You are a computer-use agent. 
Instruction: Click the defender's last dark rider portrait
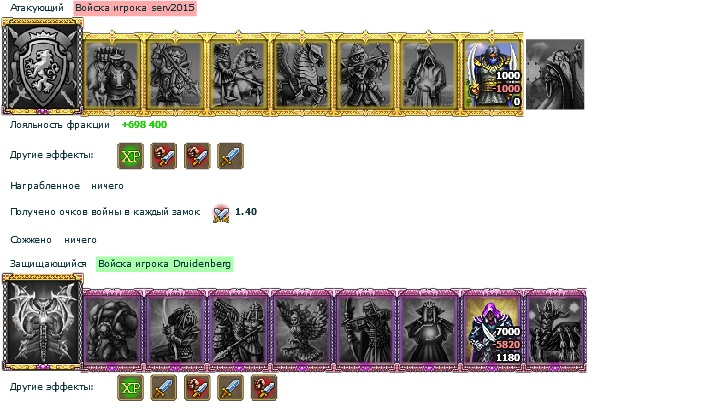coord(555,329)
